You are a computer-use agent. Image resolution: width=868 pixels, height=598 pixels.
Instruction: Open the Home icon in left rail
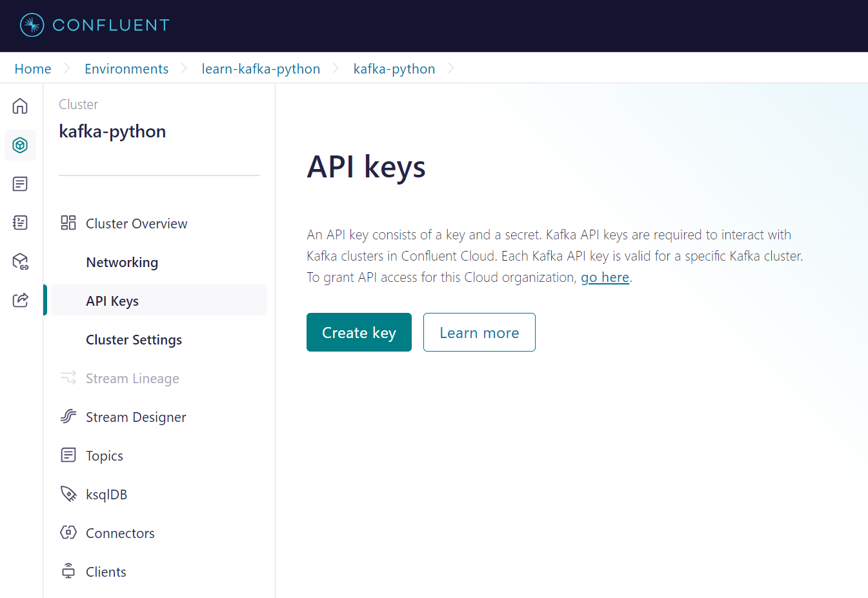click(x=20, y=106)
